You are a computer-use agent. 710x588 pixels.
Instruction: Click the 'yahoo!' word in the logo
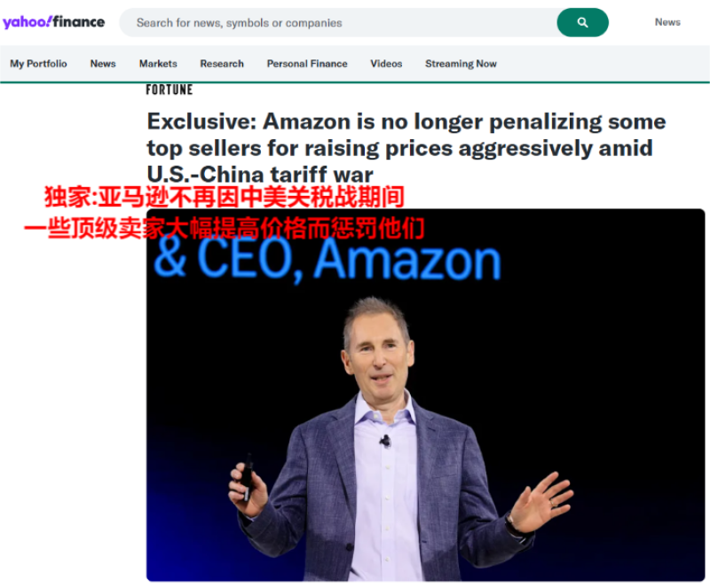pos(28,22)
